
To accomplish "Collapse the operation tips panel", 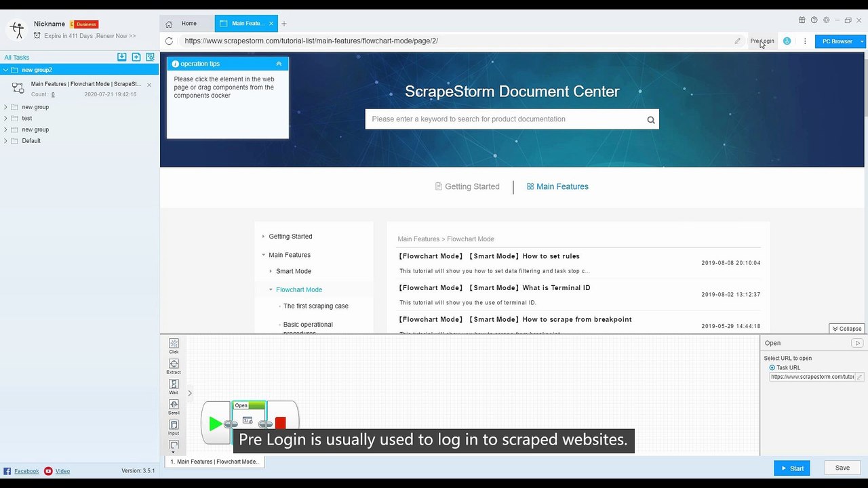I will pyautogui.click(x=279, y=64).
